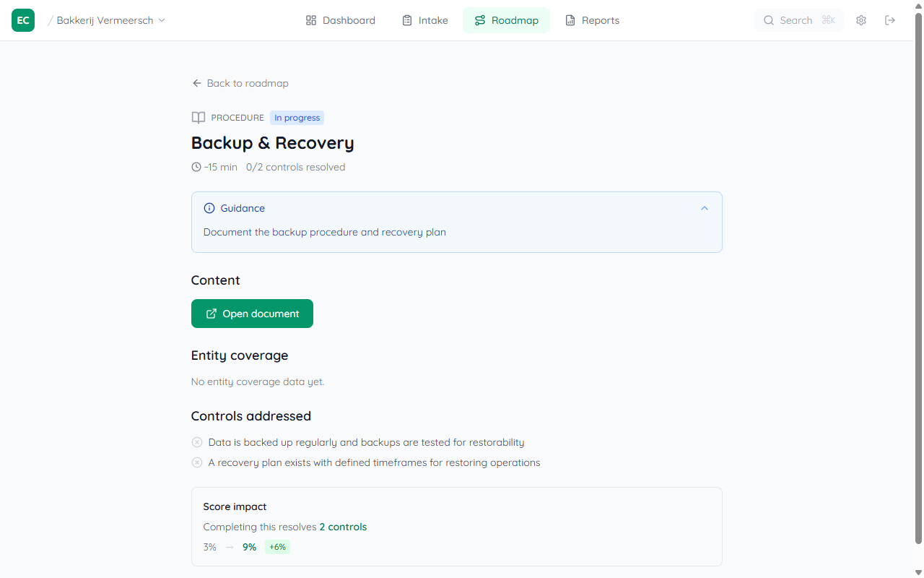Click the info icon in the Guidance panel

click(209, 208)
